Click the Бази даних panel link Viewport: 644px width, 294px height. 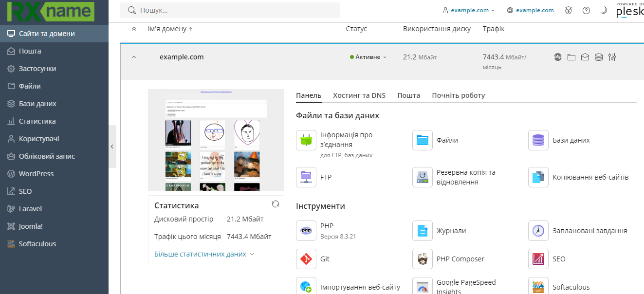(x=571, y=140)
